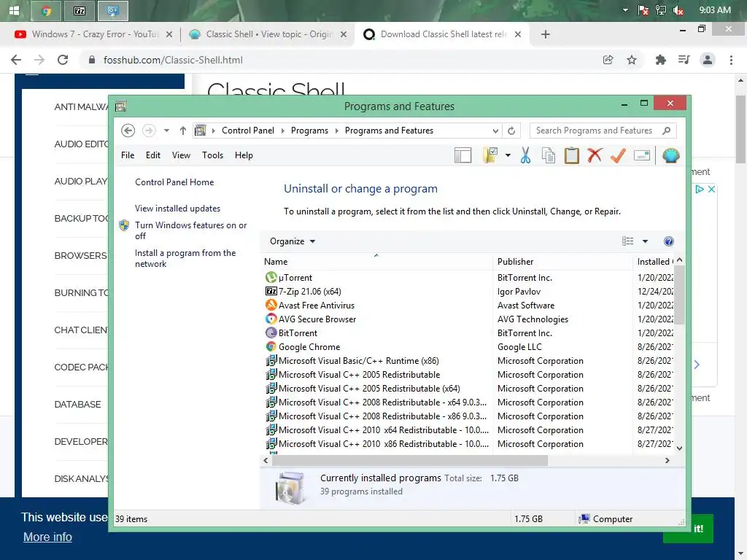Close the Download Classic Shell tab
Screen dimensions: 747x560
(x=518, y=34)
